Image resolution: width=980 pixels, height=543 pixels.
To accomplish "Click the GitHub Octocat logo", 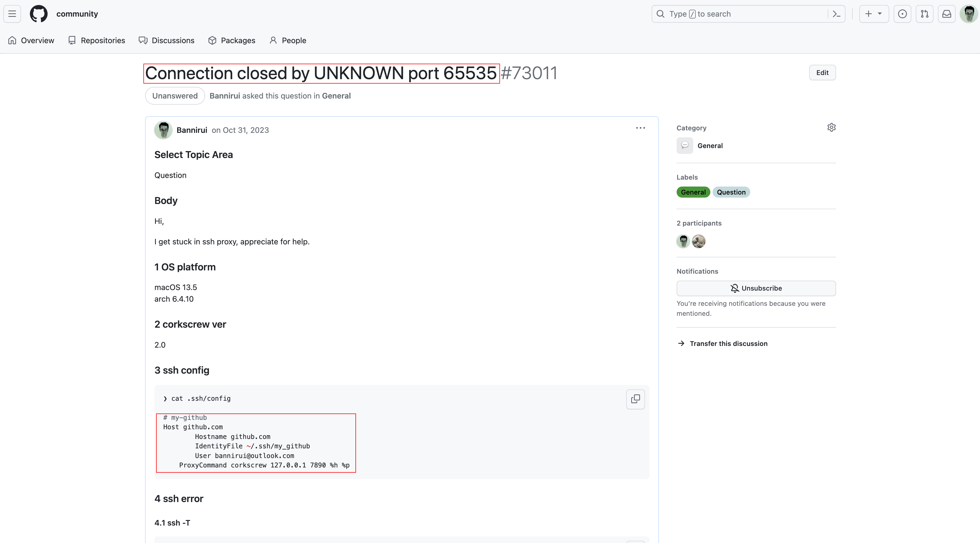I will pyautogui.click(x=38, y=14).
